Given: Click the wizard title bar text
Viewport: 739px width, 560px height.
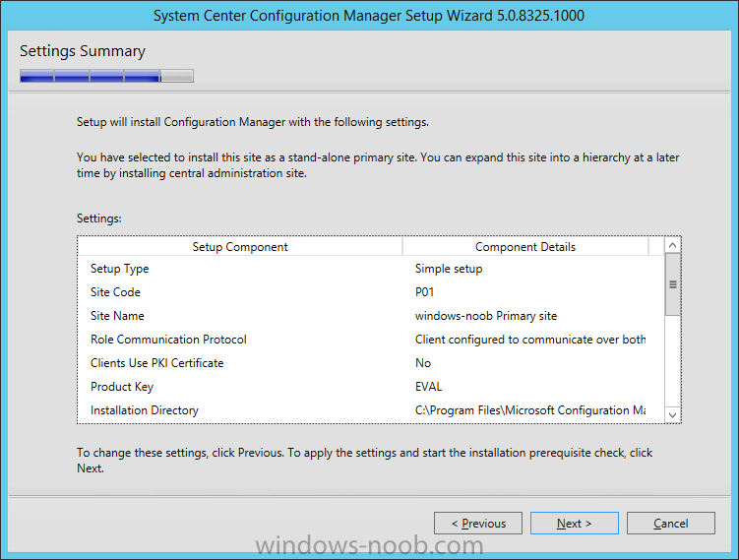Looking at the screenshot, I should tap(369, 16).
